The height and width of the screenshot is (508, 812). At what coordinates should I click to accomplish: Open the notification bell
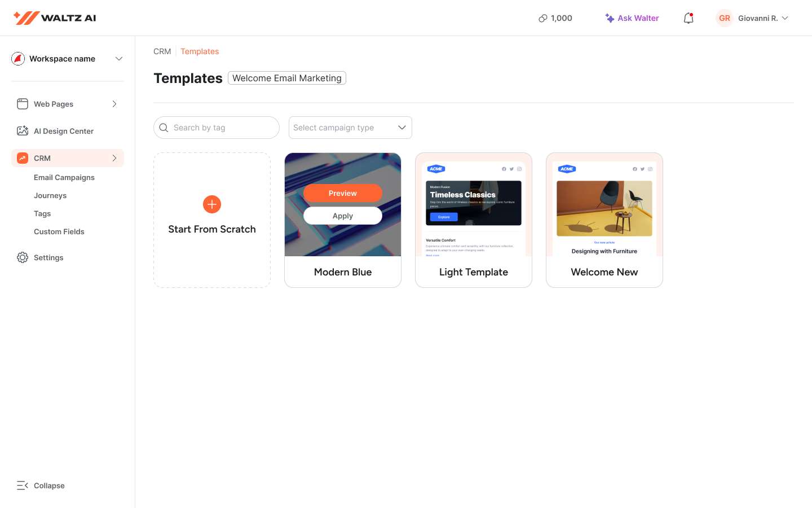(689, 18)
